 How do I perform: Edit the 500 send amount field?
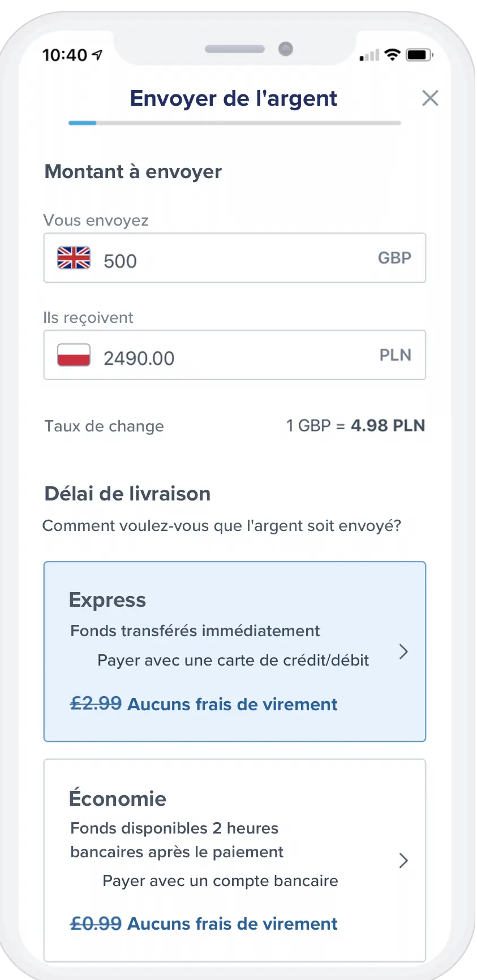click(x=226, y=261)
